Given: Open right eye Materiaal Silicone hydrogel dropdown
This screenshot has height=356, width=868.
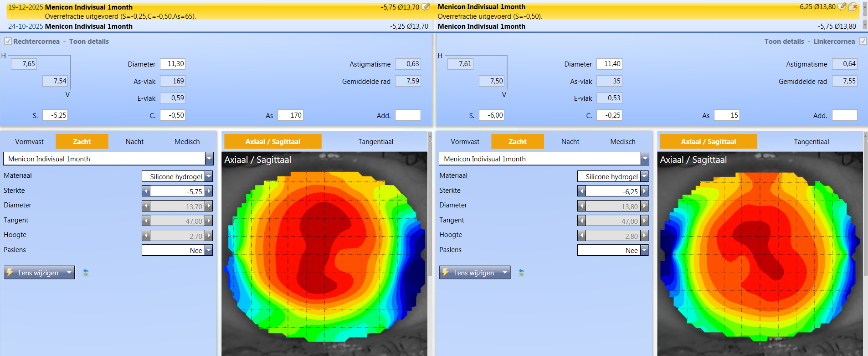Looking at the screenshot, I should pyautogui.click(x=209, y=176).
